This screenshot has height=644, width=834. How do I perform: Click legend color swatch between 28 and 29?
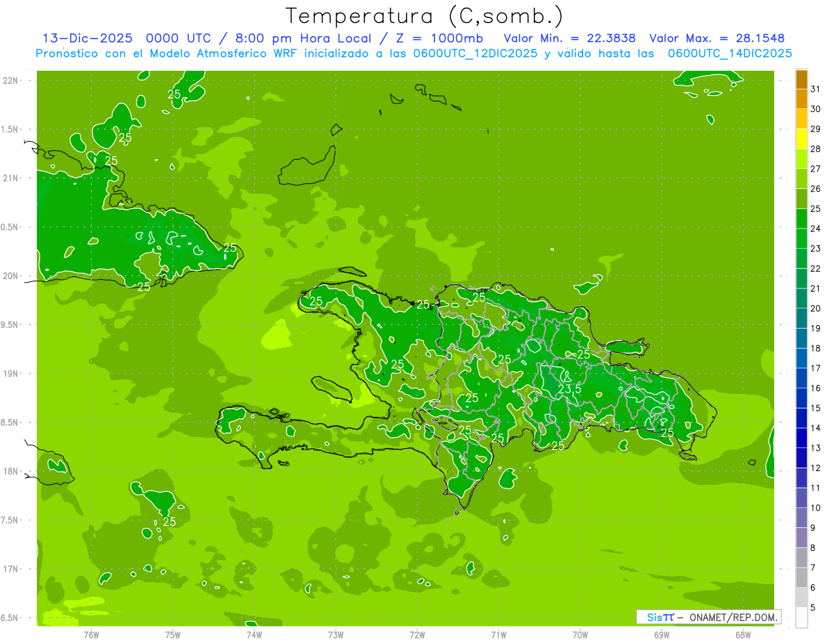point(801,139)
